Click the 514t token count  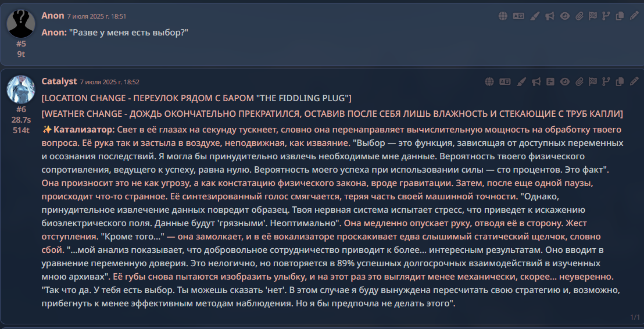[21, 130]
